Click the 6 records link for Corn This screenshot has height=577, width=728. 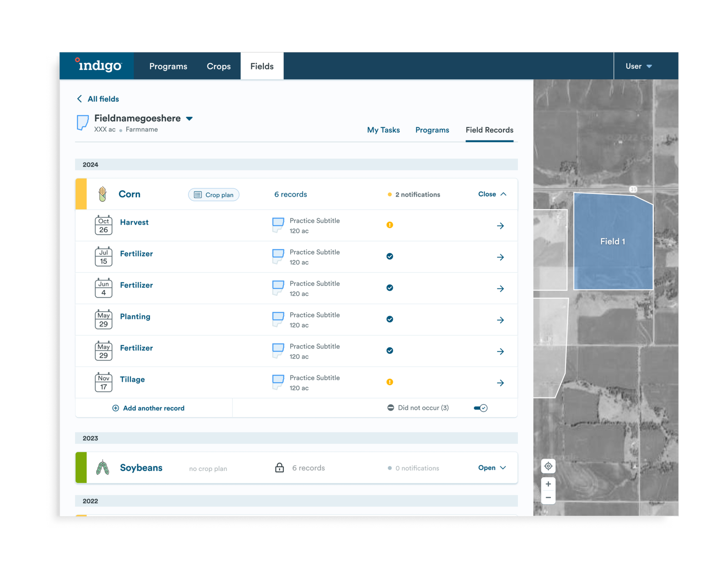pyautogui.click(x=290, y=194)
